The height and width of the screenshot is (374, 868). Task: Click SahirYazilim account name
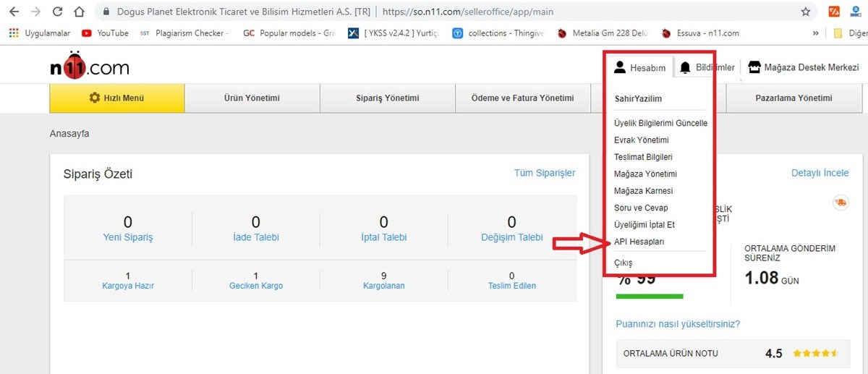coord(638,99)
